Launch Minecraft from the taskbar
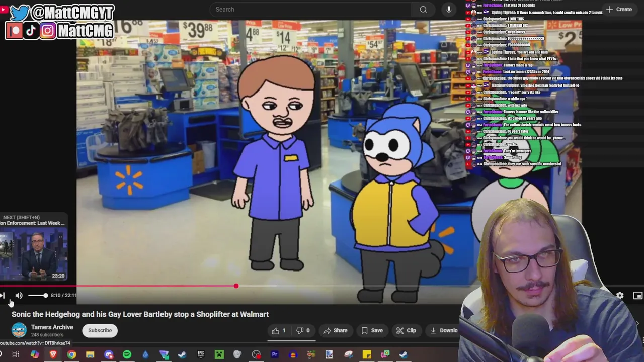 click(x=219, y=354)
